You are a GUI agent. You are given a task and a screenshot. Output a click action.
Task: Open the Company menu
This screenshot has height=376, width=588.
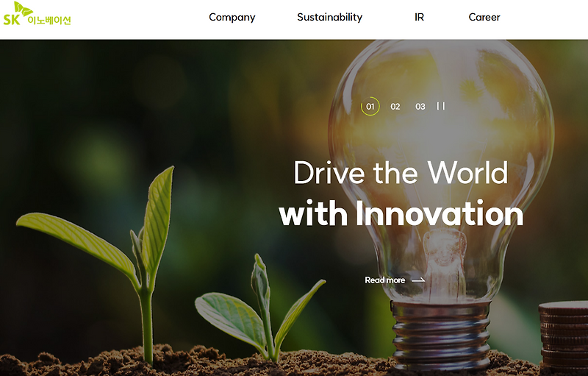click(x=232, y=17)
